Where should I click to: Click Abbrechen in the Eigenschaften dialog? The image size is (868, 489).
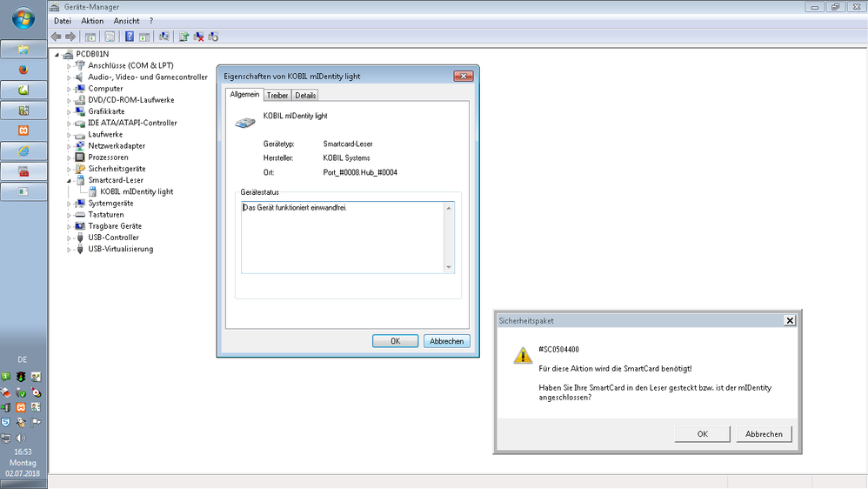pyautogui.click(x=447, y=341)
